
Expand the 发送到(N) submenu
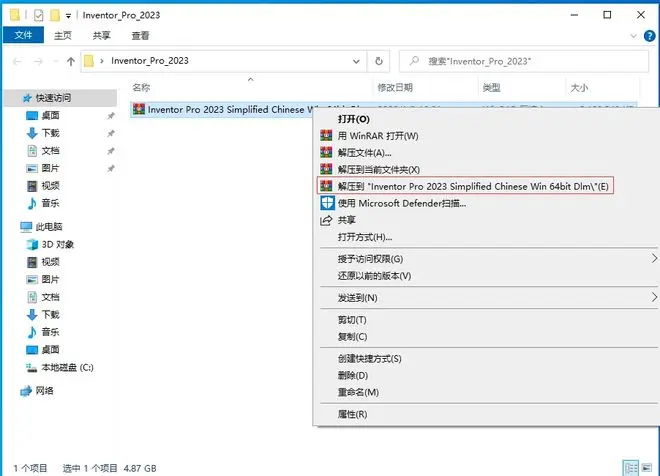click(x=488, y=298)
